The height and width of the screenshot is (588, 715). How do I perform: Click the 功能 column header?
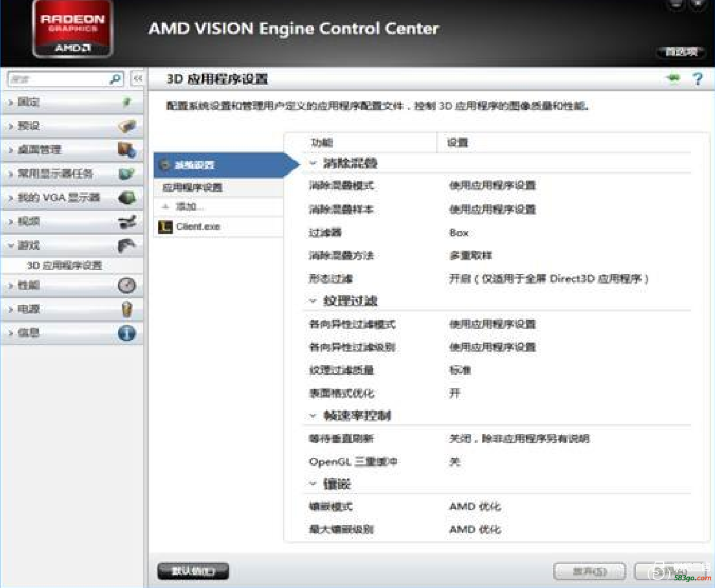[x=321, y=142]
